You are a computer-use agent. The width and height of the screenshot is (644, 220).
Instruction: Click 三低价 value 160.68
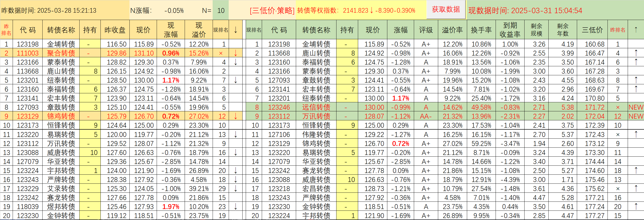click(595, 44)
